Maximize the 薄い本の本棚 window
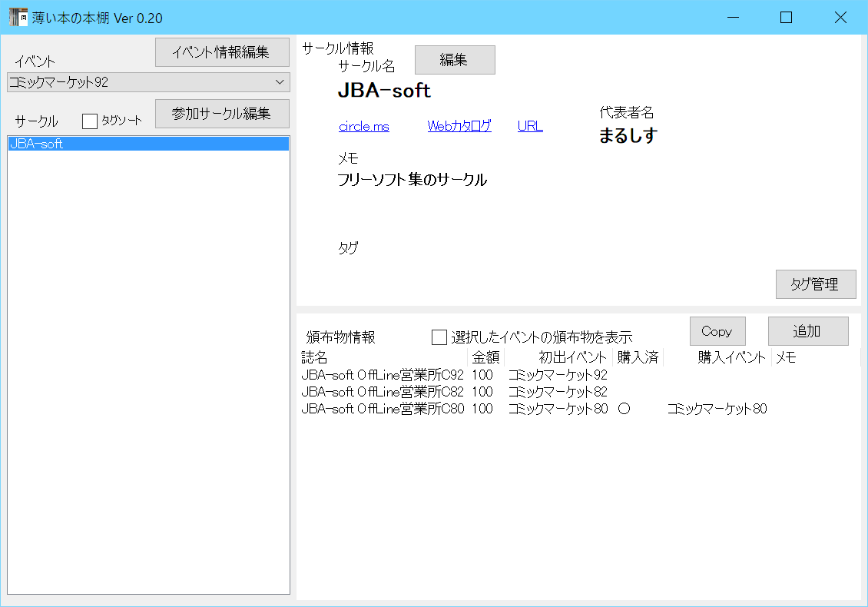Screen dimensions: 868x607 point(786,17)
